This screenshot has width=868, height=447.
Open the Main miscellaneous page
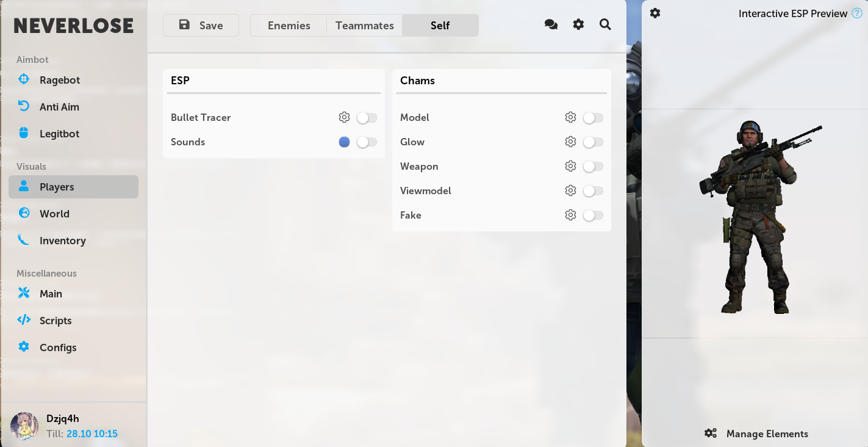[73, 294]
